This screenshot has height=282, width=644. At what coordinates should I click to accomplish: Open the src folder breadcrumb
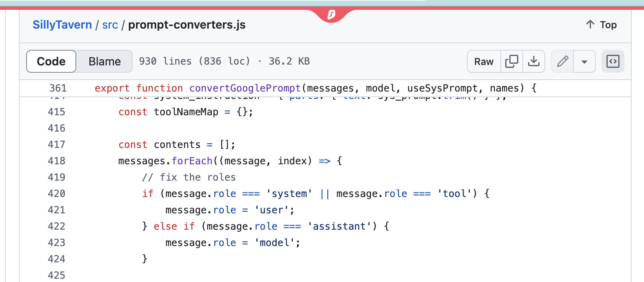(110, 25)
